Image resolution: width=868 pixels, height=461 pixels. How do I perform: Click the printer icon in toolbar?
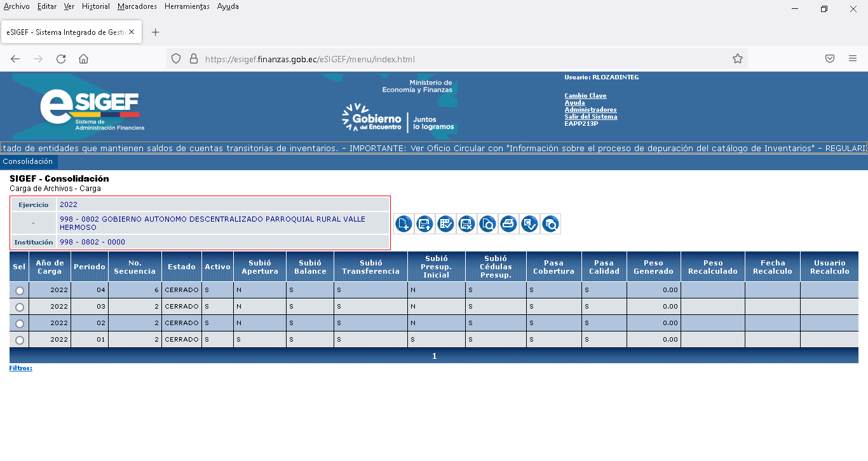pos(508,224)
